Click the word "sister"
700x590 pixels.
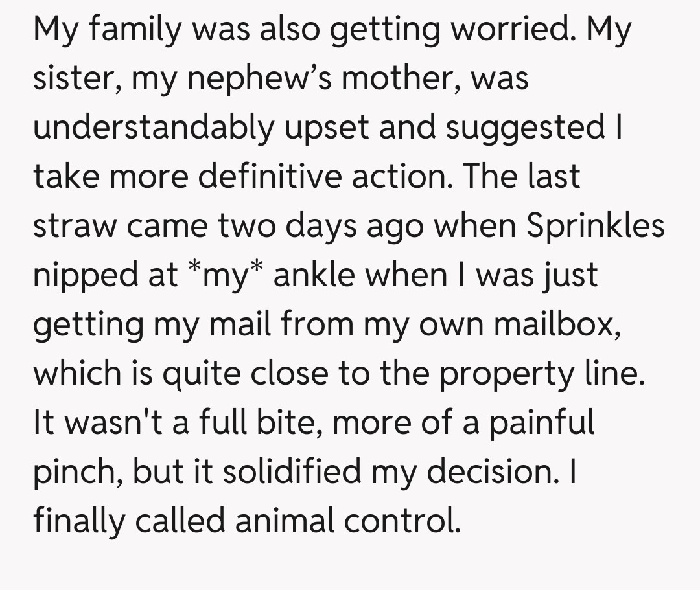coord(78,78)
